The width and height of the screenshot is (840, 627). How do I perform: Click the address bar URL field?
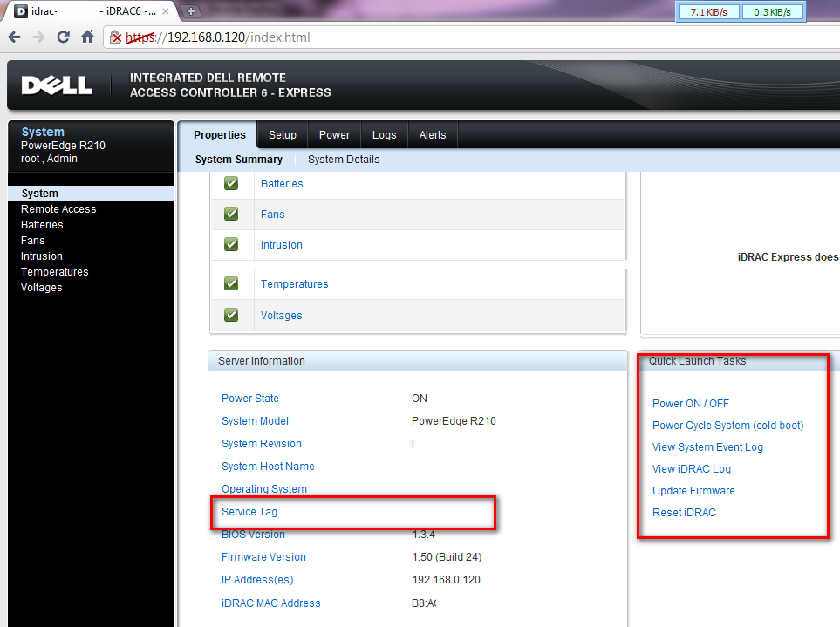coord(471,37)
